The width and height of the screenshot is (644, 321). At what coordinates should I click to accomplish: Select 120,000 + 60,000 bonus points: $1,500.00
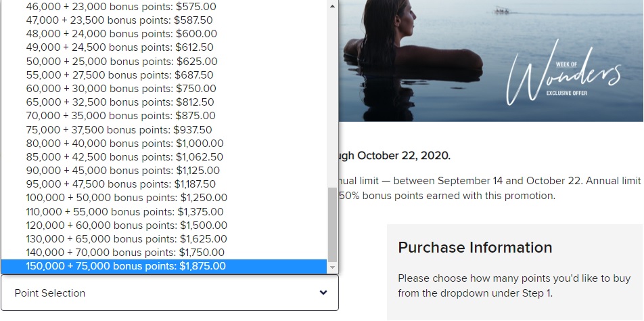tap(126, 226)
